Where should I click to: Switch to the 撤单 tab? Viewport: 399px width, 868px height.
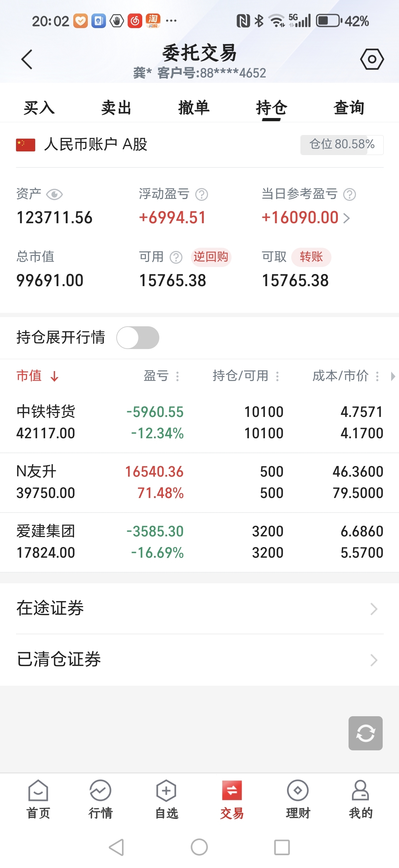click(194, 107)
